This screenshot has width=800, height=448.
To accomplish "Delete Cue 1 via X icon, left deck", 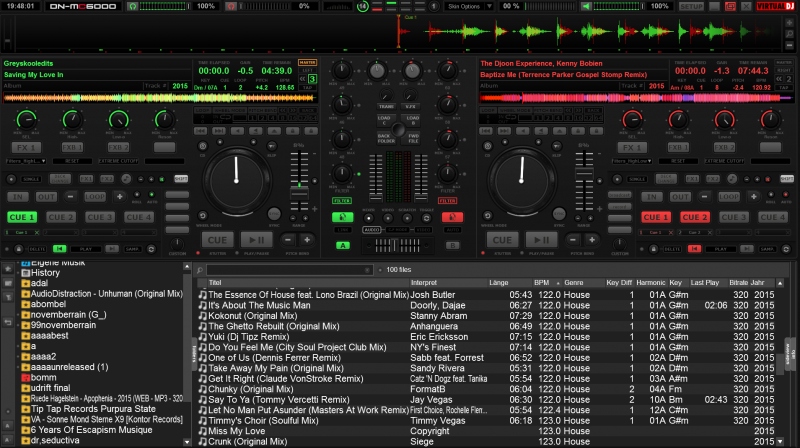I will (x=37, y=233).
